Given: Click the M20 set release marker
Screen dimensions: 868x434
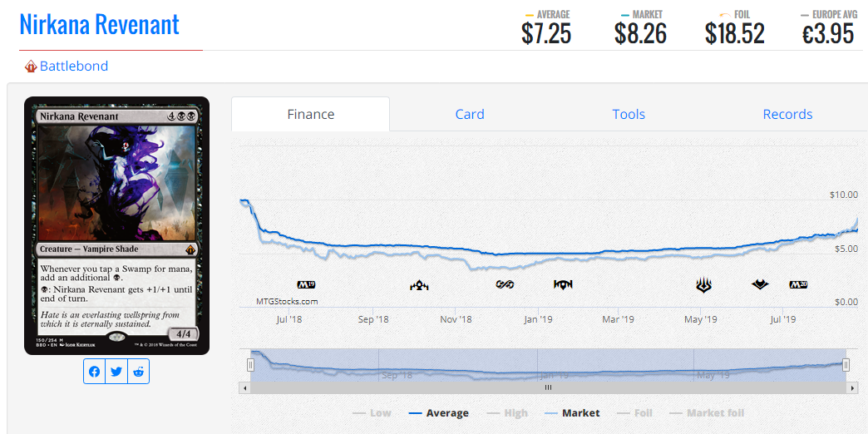Looking at the screenshot, I should (798, 285).
